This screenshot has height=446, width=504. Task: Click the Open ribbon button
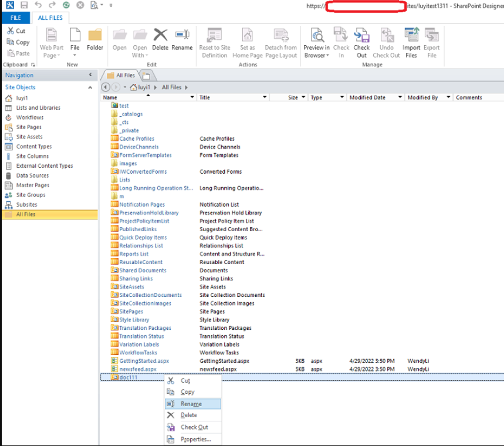pos(120,39)
